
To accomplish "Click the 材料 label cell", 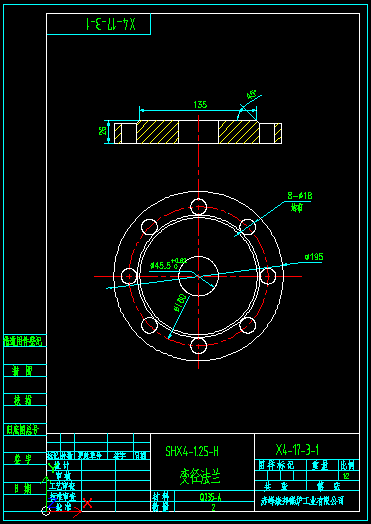I will 162,496.
